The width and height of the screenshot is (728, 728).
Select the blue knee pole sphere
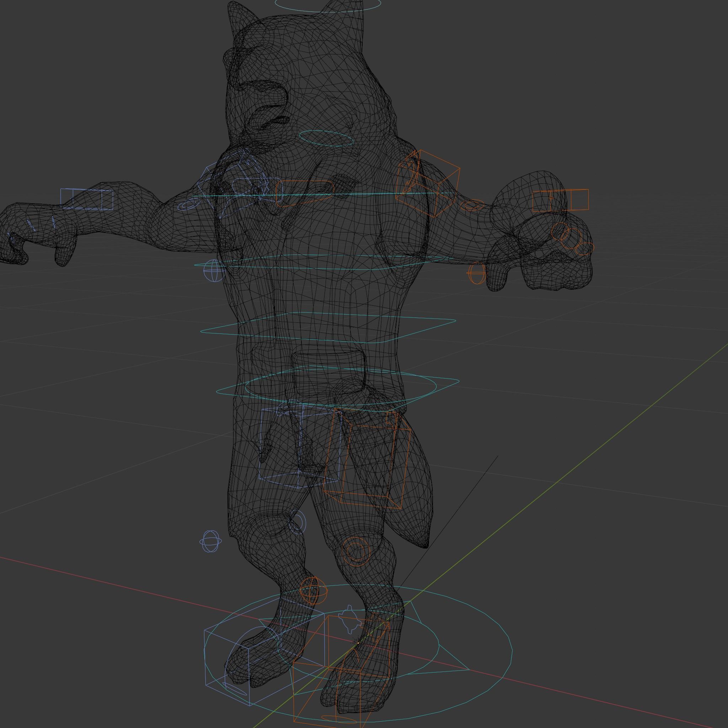pos(210,541)
